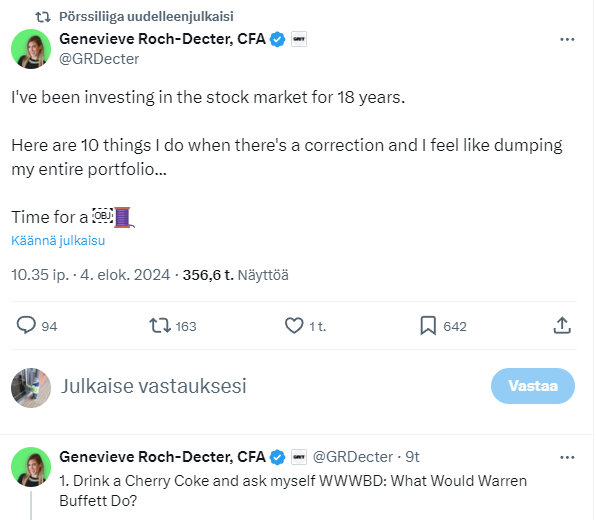Click the Pörssiliiga uudelleenjulkaisi repost label
This screenshot has width=596, height=520.
click(146, 16)
